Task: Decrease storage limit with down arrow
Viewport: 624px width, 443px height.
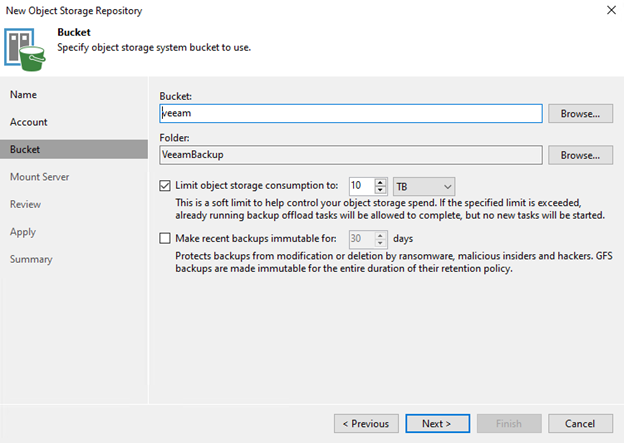Action: (x=380, y=190)
